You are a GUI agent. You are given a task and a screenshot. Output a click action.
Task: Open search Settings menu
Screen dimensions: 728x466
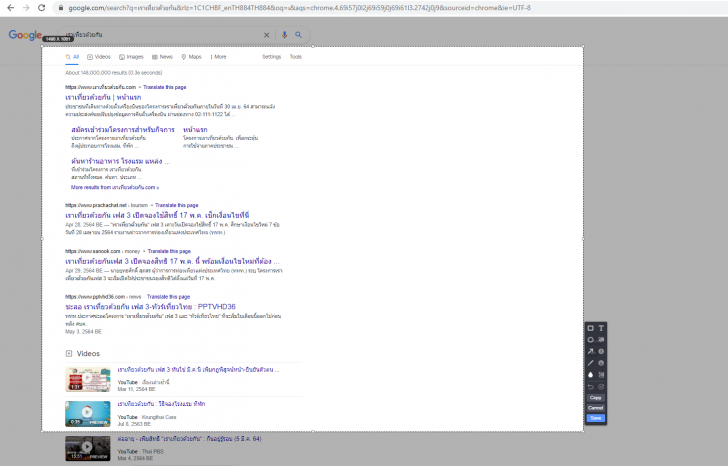tap(272, 57)
